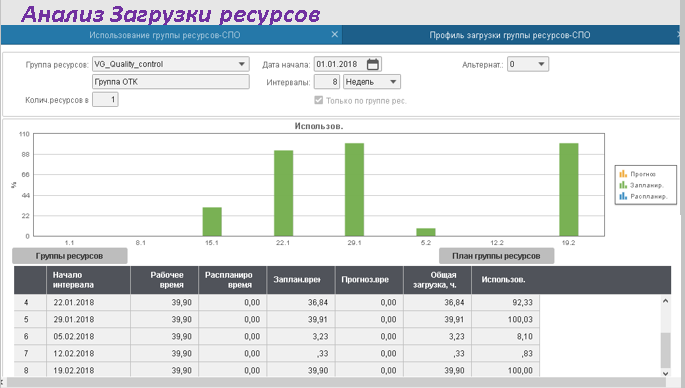Screen dimensions: 685x388
Task: Close the Использование группы ресурсов-СПО tab
Action: coord(335,35)
